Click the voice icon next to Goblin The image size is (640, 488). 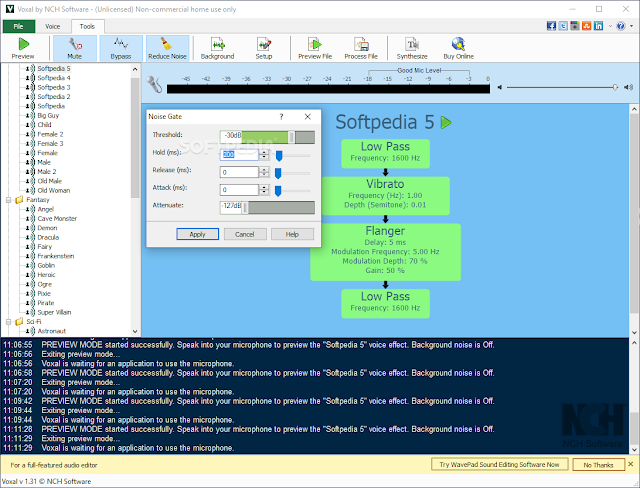pyautogui.click(x=30, y=266)
